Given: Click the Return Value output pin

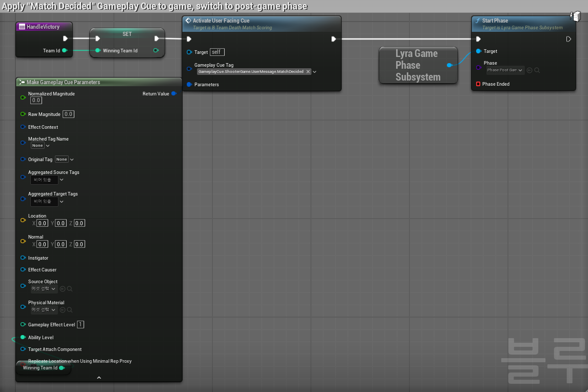Looking at the screenshot, I should [174, 93].
